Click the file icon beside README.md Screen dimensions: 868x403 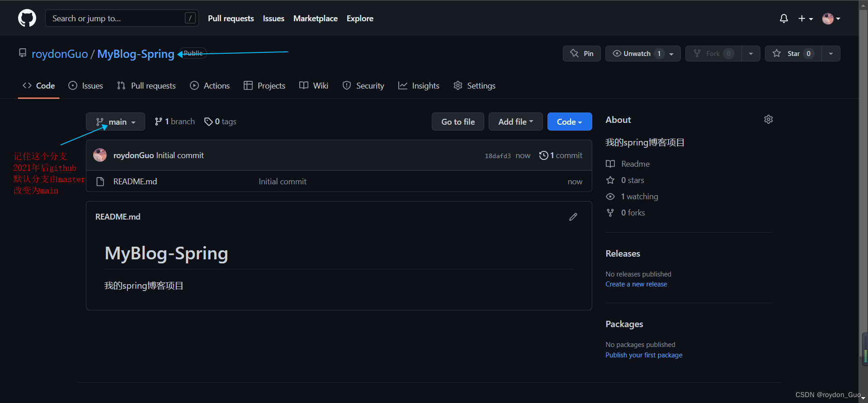click(x=100, y=182)
